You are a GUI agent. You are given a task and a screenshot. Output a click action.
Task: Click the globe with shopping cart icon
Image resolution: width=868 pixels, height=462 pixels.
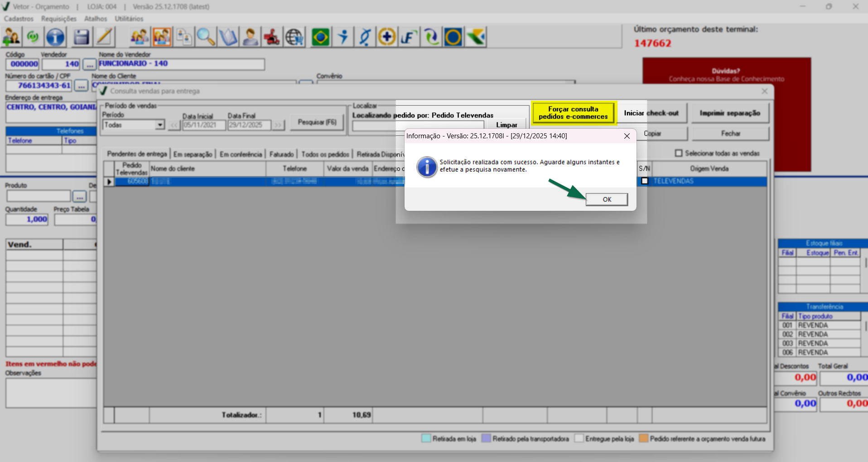click(294, 37)
